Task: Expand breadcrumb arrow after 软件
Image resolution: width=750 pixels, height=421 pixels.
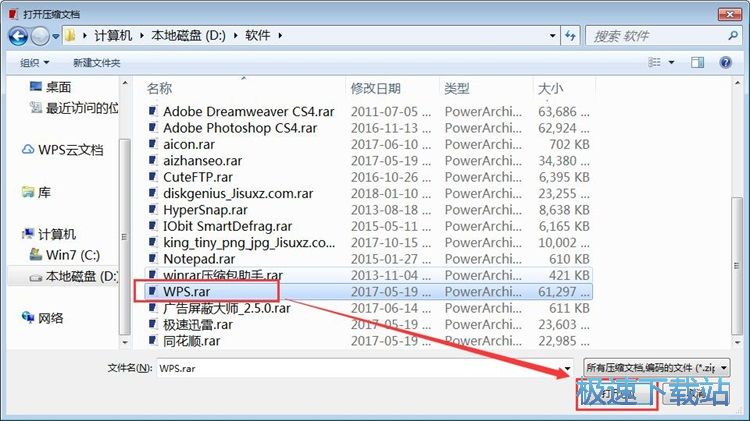Action: click(x=280, y=35)
